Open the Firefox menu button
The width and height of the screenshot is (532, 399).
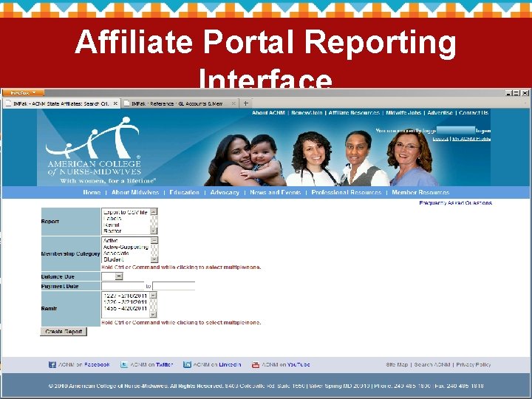[x=24, y=92]
